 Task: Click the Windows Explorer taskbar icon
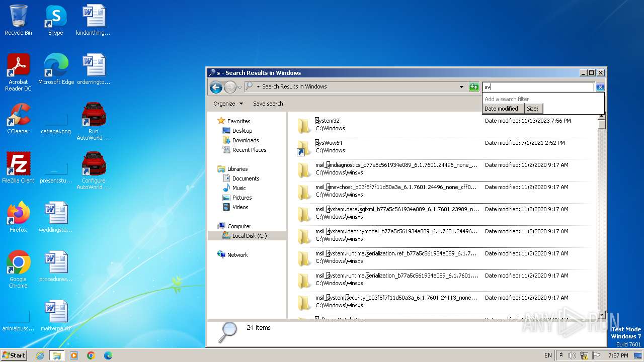(56, 355)
